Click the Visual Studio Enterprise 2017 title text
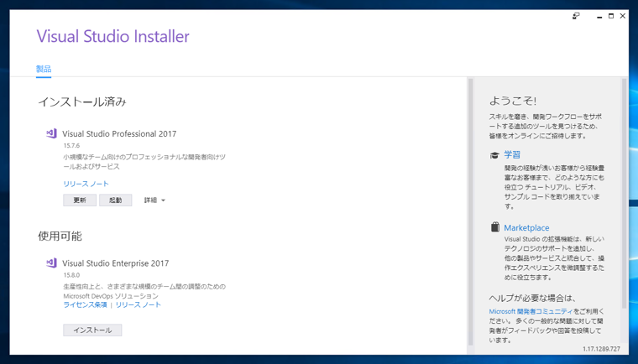The image size is (638, 364). pos(116,263)
